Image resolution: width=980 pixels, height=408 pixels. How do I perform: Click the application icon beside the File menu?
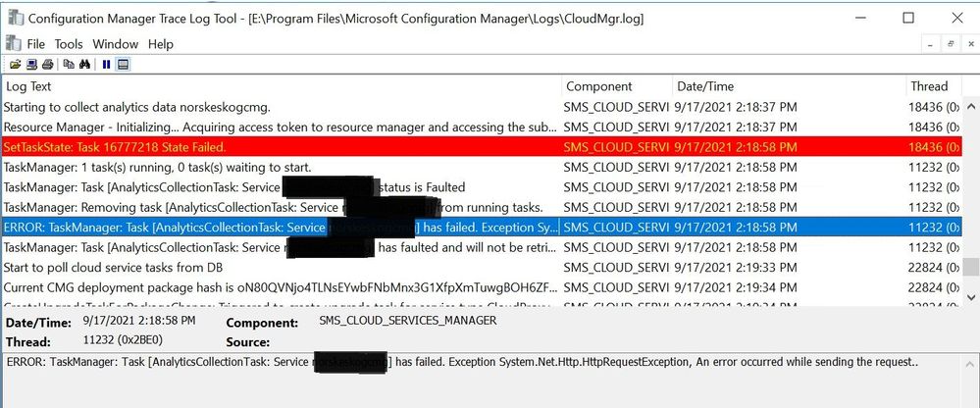tap(13, 44)
